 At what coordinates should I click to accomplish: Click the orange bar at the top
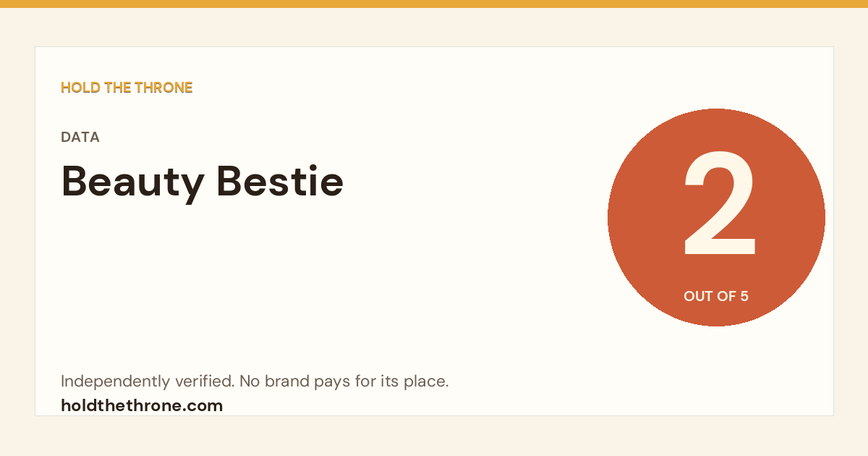pos(434,4)
